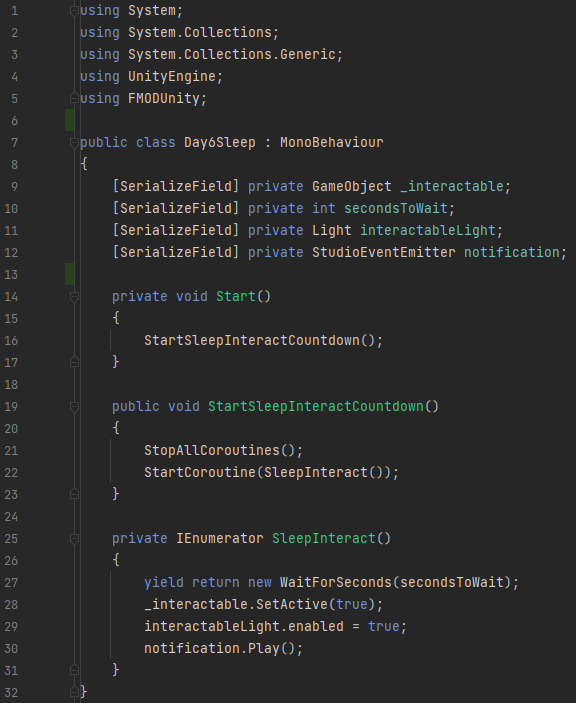
Task: Click the StartSleepInteractCountdown declaration on line 19
Action: pyautogui.click(x=316, y=406)
